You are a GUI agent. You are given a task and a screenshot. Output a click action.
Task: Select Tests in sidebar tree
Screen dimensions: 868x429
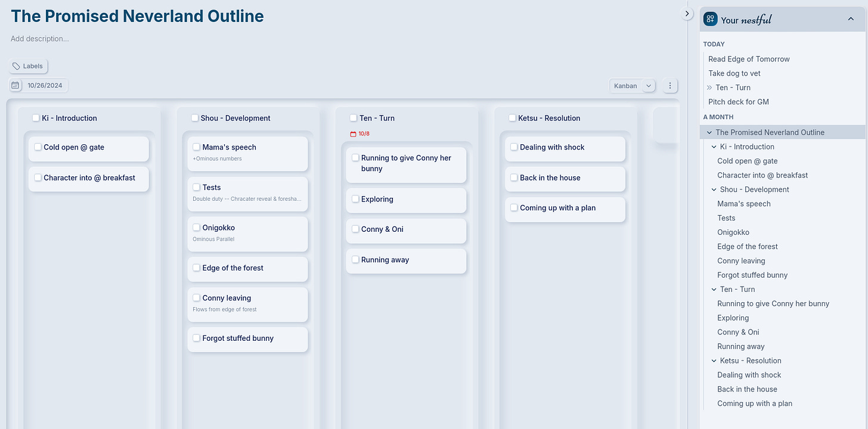726,218
